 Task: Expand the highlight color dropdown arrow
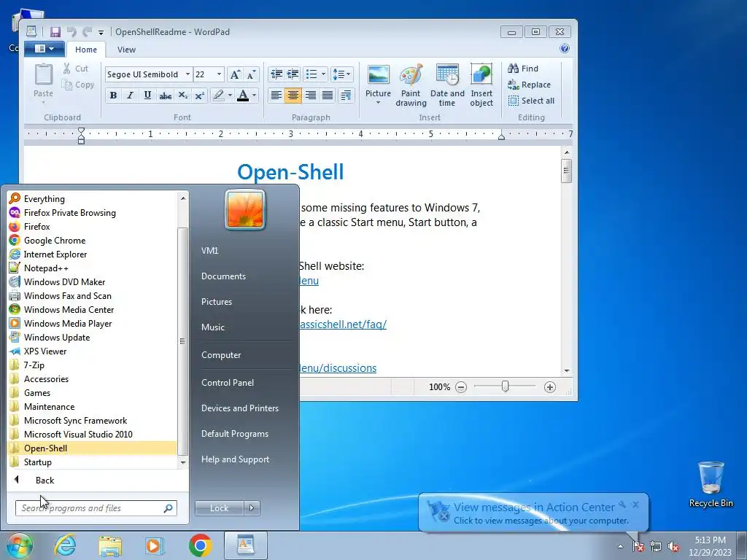point(230,96)
